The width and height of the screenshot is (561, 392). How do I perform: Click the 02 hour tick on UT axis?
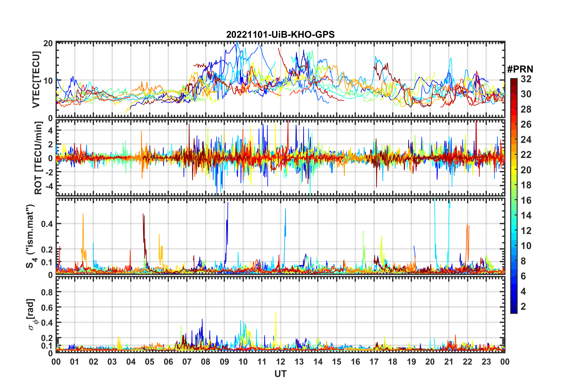click(x=93, y=362)
